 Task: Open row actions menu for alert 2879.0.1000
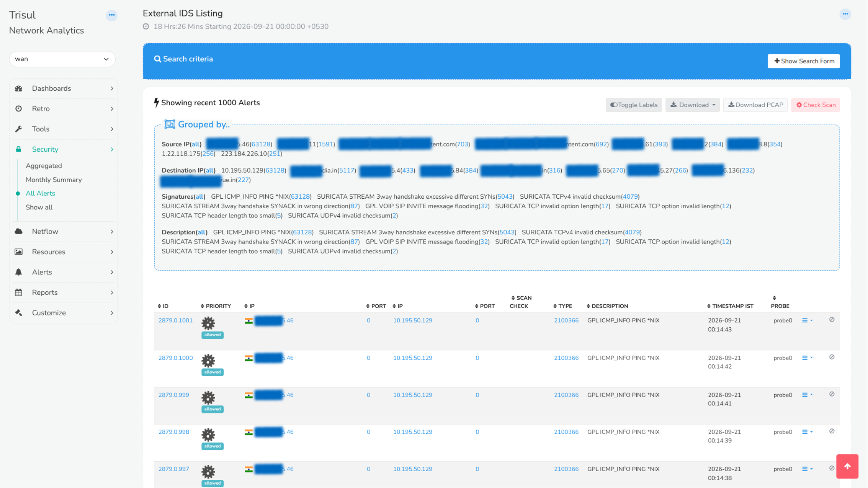tap(807, 358)
